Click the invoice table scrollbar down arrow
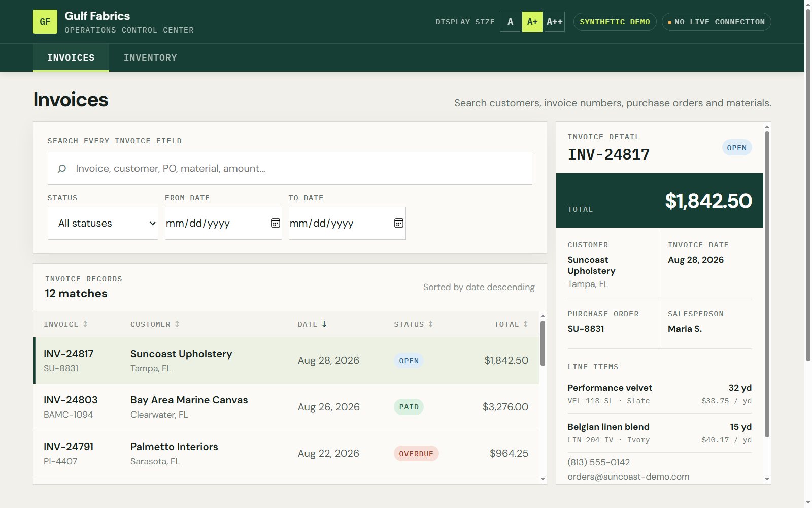Image resolution: width=812 pixels, height=508 pixels. coord(543,479)
